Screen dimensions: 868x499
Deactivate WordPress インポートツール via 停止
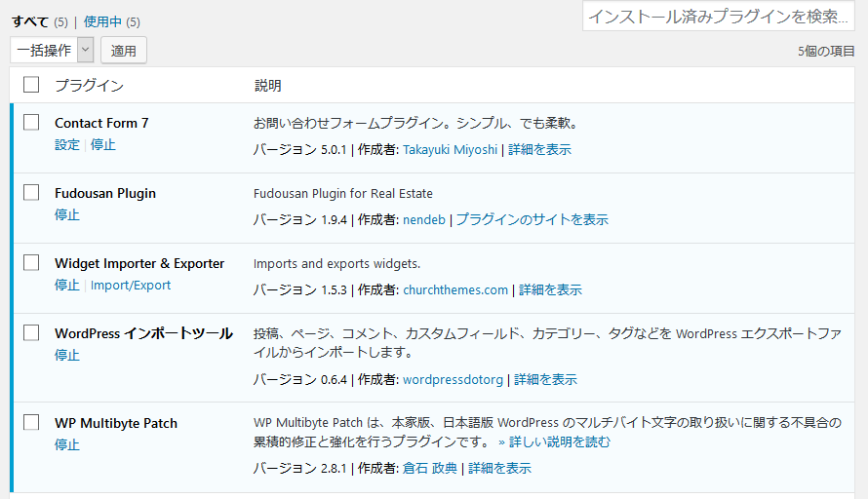coord(67,355)
